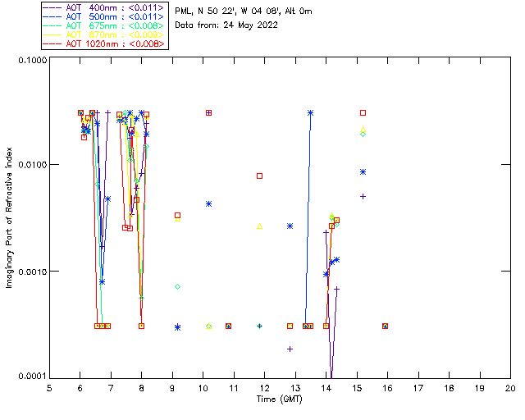Click x-axis tick label 9
This screenshot has width=525, height=420.
pyautogui.click(x=172, y=388)
